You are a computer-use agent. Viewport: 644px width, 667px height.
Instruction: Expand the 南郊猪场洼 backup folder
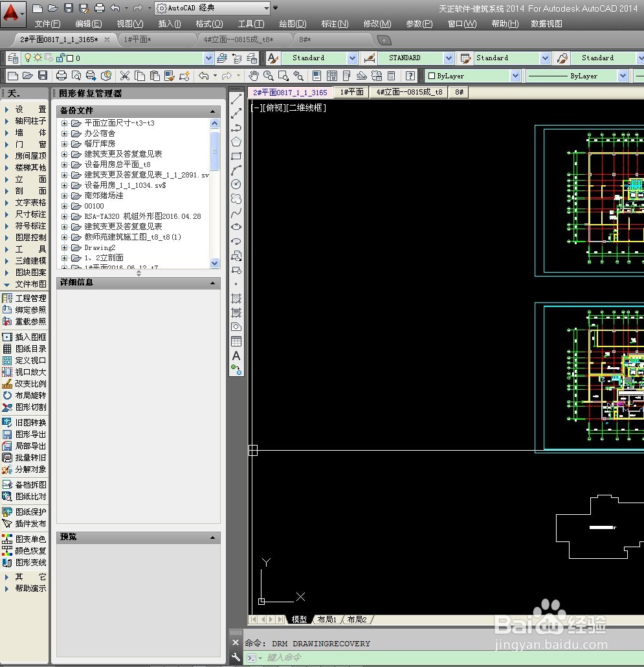click(65, 196)
